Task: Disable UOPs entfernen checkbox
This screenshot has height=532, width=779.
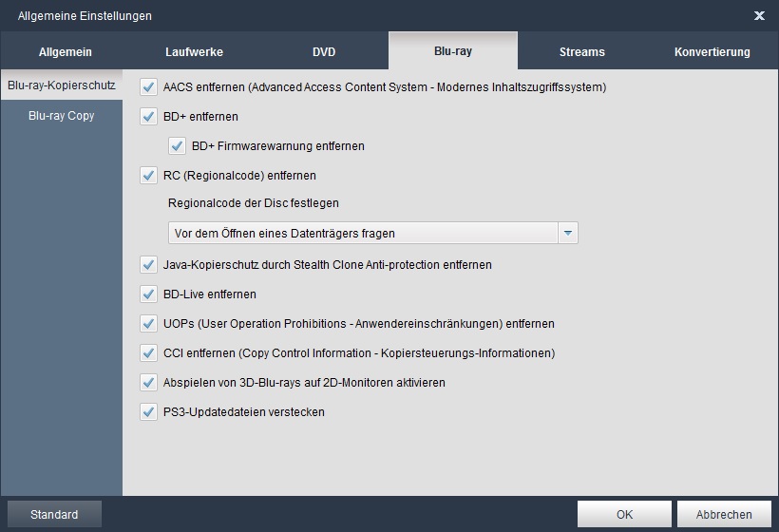Action: pos(148,324)
